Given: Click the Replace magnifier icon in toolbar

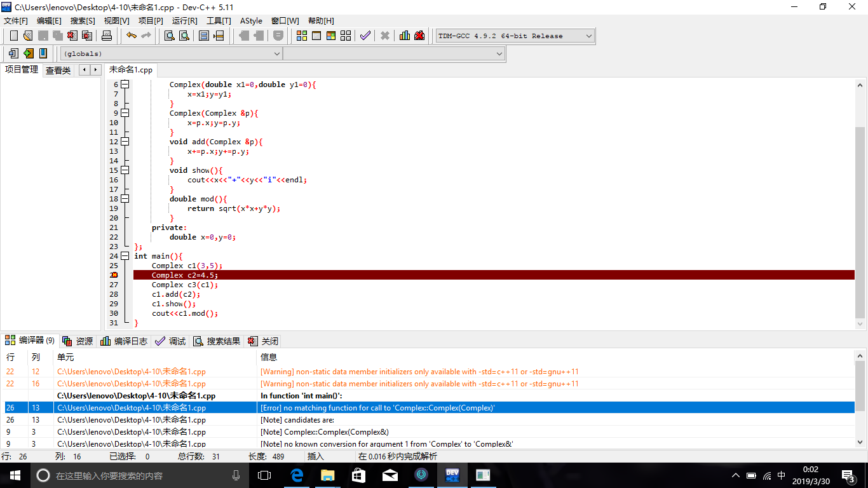Looking at the screenshot, I should tap(184, 36).
